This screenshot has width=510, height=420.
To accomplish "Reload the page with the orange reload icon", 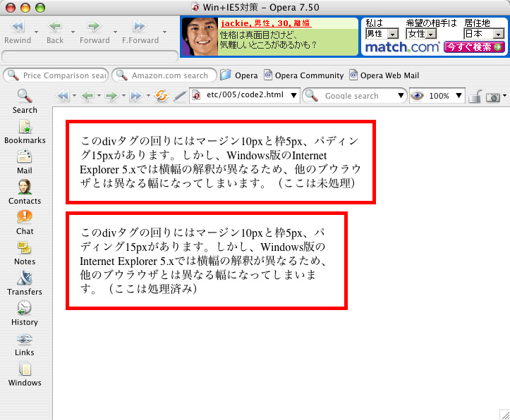I will click(x=162, y=96).
